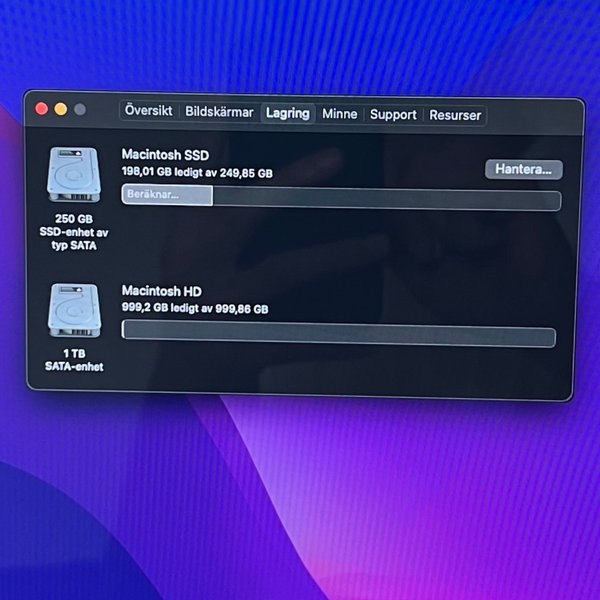
Task: Switch to the Översikt tab
Action: pyautogui.click(x=148, y=112)
